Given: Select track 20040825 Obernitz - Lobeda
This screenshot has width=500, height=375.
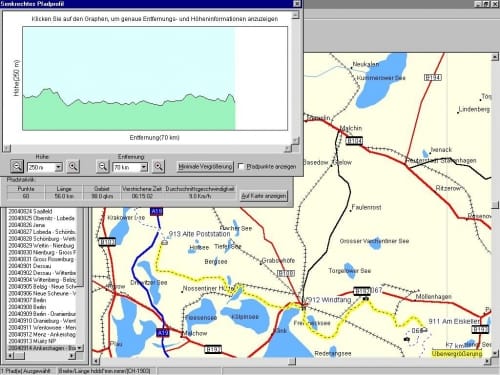Looking at the screenshot, I should pyautogui.click(x=41, y=218).
